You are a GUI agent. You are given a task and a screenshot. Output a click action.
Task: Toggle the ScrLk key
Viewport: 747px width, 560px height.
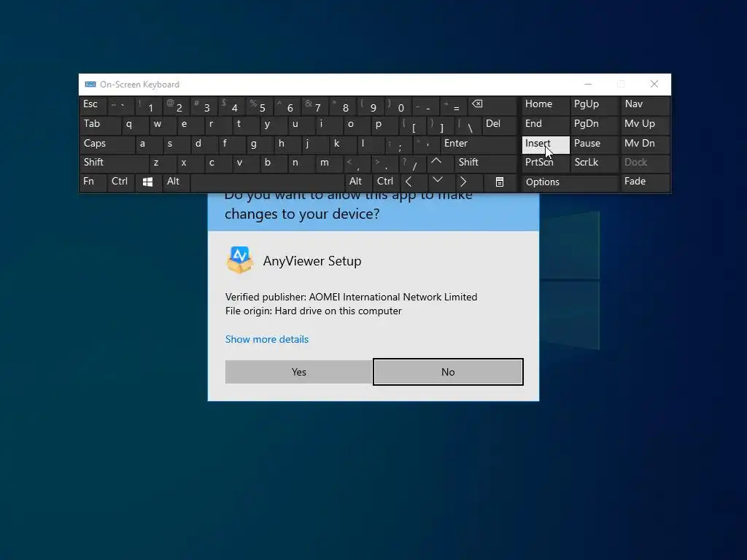click(595, 163)
